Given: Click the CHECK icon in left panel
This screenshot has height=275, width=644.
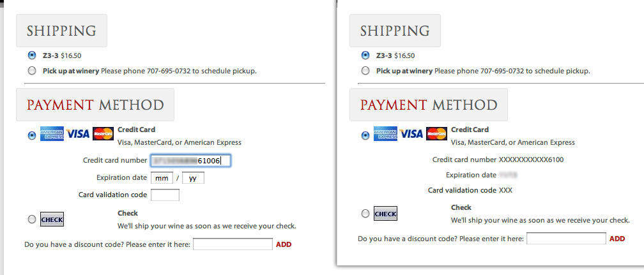Looking at the screenshot, I should 52,219.
